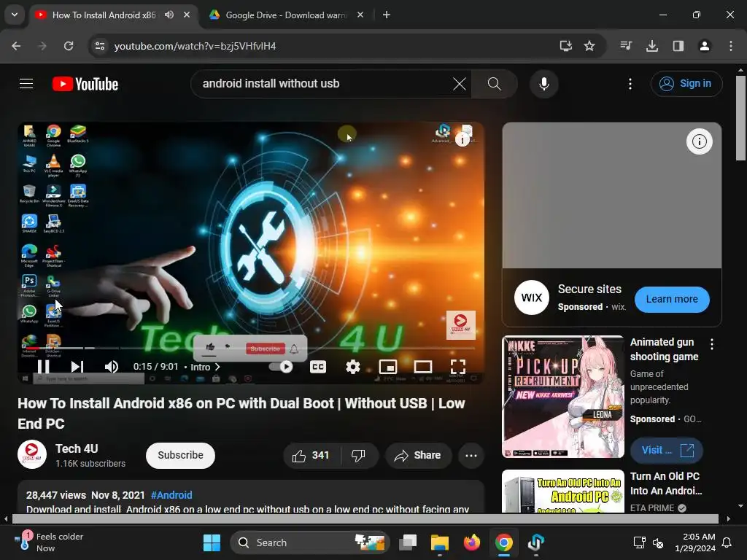Viewport: 747px width, 560px height.
Task: Switch to Google Drive Download warning tab
Action: (x=285, y=15)
